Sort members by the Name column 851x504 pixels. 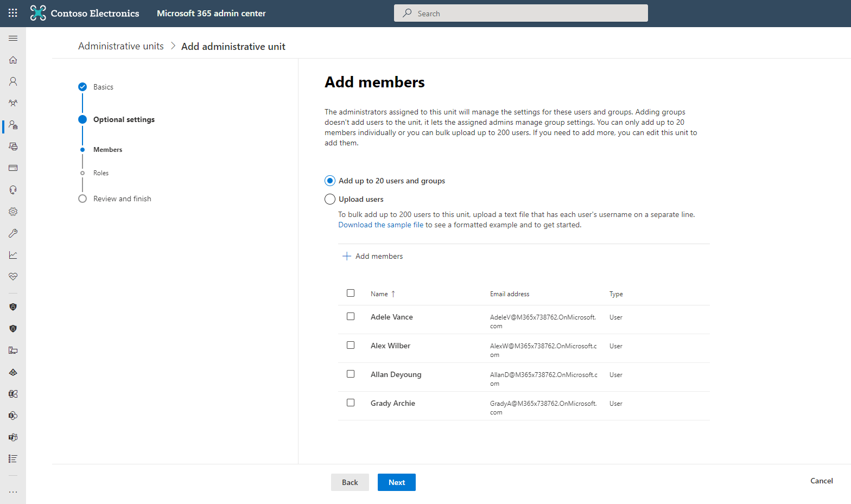tap(379, 294)
